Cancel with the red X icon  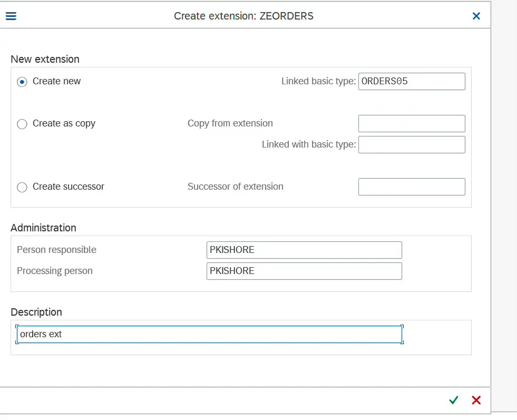pos(476,400)
